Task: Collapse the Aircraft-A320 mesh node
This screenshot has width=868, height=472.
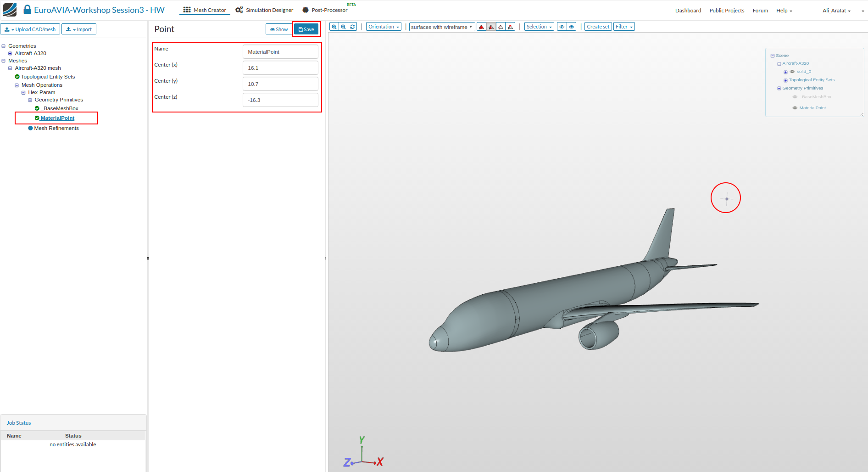Action: click(x=10, y=68)
